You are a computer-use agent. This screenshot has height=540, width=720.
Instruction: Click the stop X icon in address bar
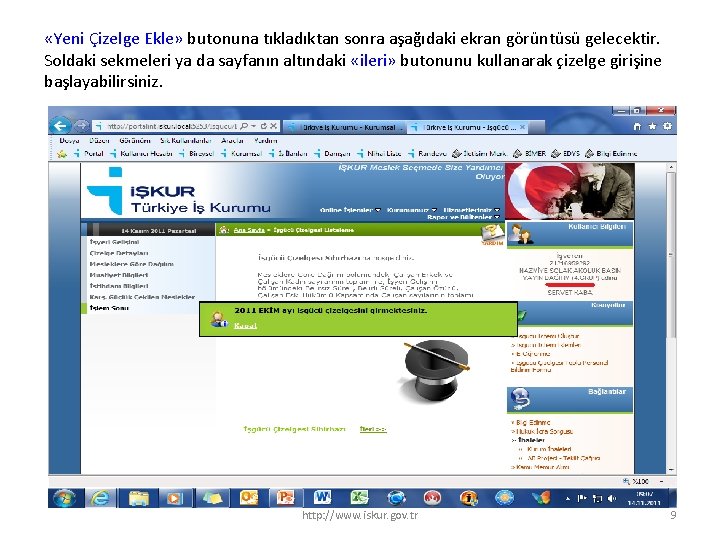[273, 126]
